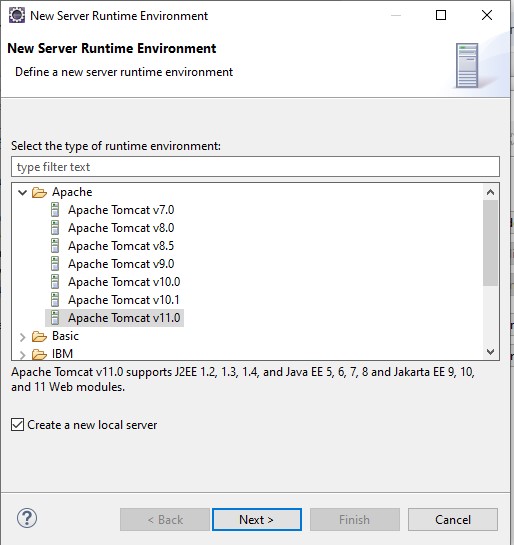Click the IBM folder icon
The image size is (514, 545).
39,354
